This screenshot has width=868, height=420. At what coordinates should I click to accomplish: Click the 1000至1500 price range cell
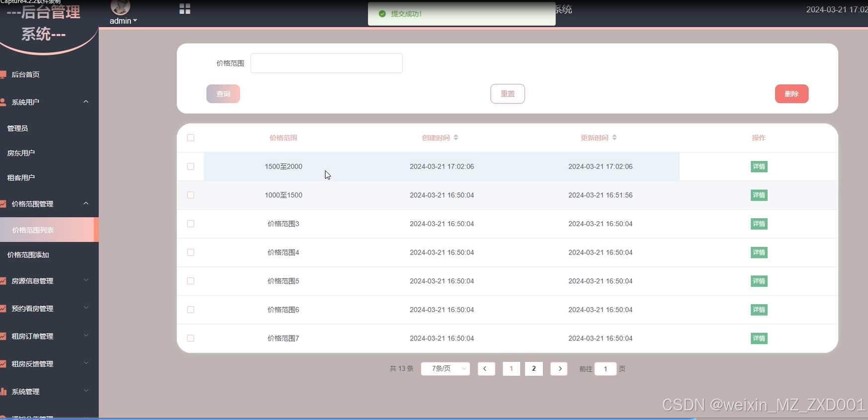click(283, 195)
